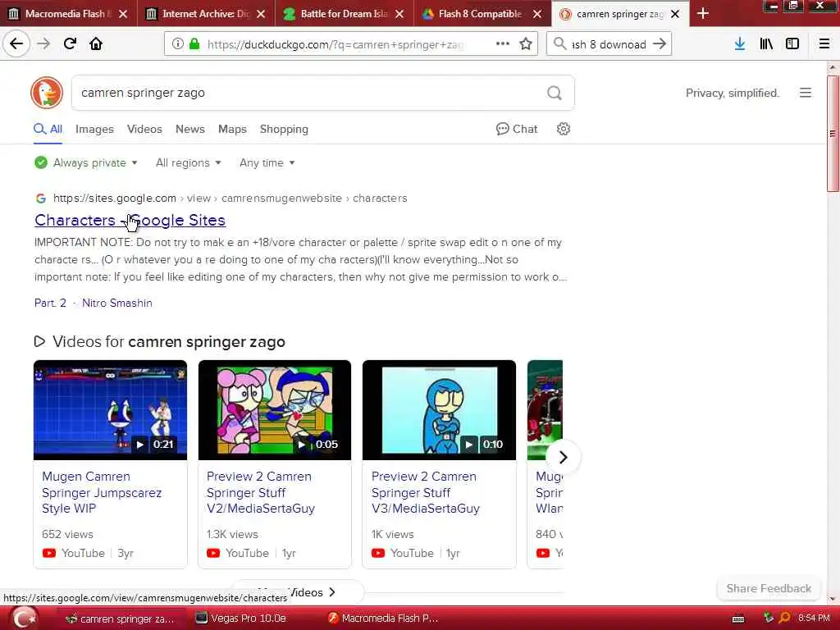Go back with the browser back arrow

[16, 44]
